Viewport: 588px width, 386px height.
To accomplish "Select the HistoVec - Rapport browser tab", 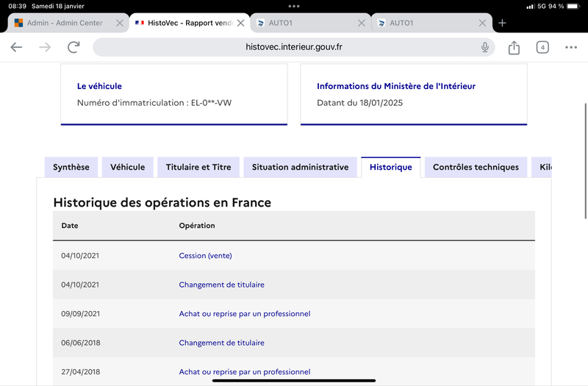I will coord(190,23).
